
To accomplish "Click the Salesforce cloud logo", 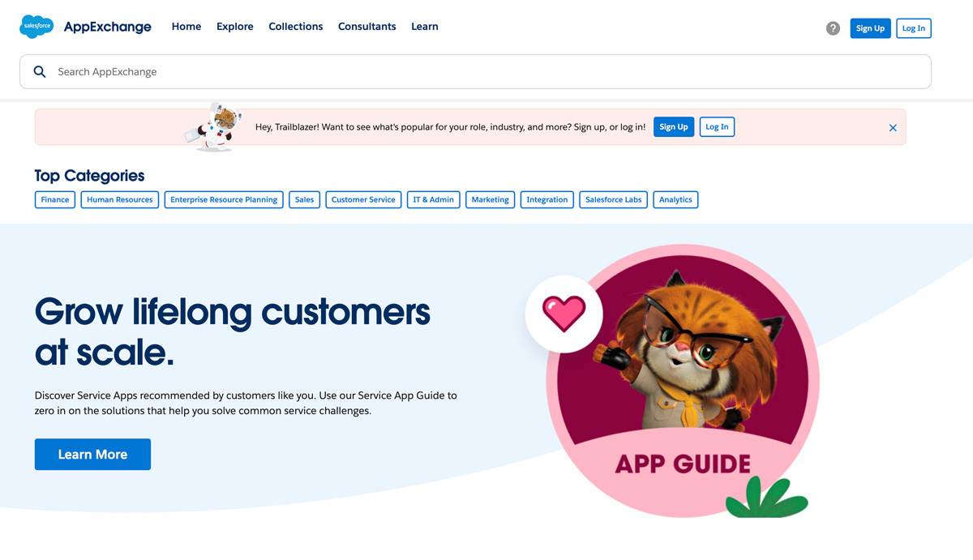I will 36,27.
